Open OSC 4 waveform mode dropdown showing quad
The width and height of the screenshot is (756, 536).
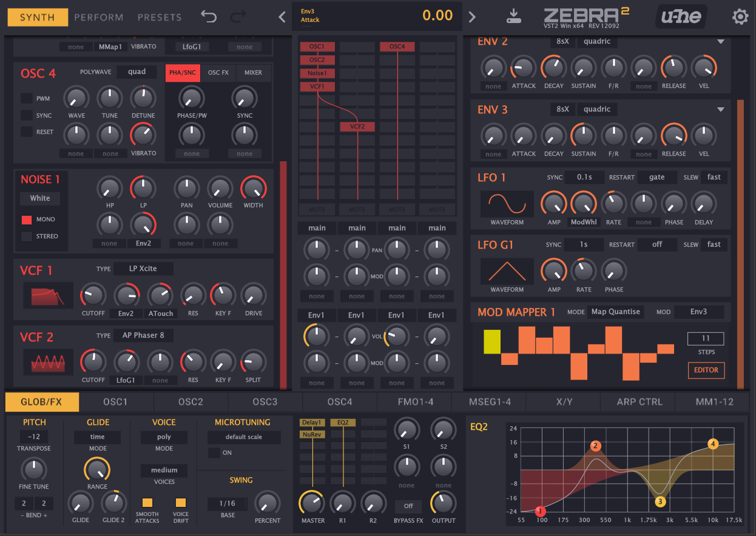pyautogui.click(x=137, y=72)
